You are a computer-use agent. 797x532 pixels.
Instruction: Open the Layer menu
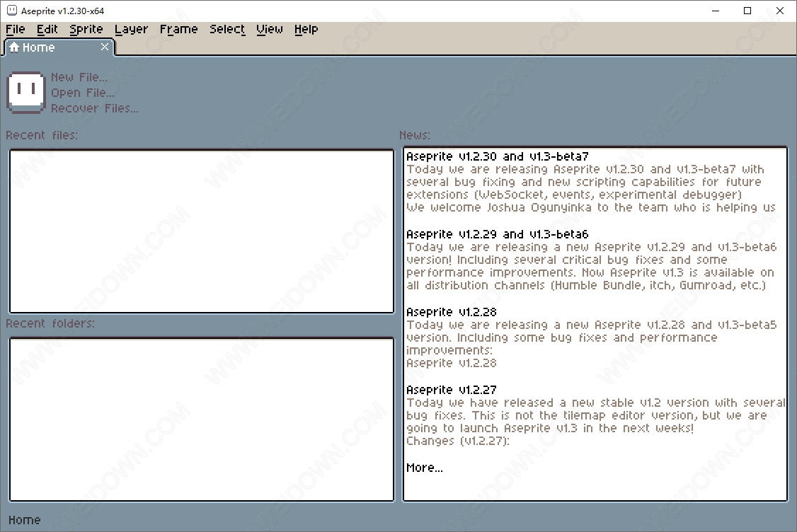131,30
